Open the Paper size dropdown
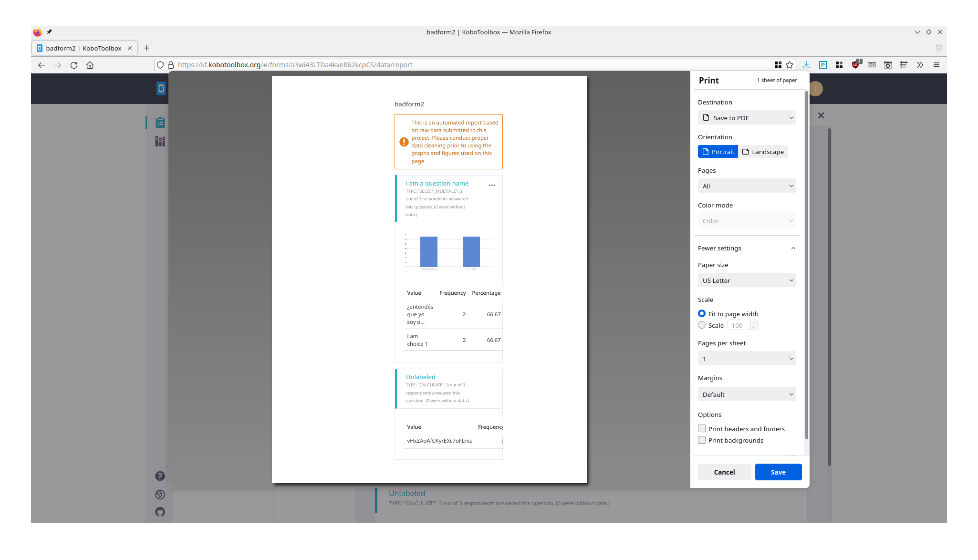Screen dimensions: 978x560 tap(747, 280)
